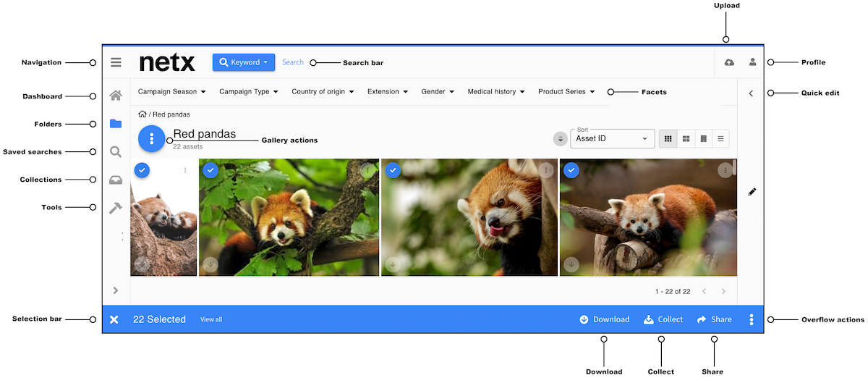Open the hamburger navigation menu

point(116,62)
